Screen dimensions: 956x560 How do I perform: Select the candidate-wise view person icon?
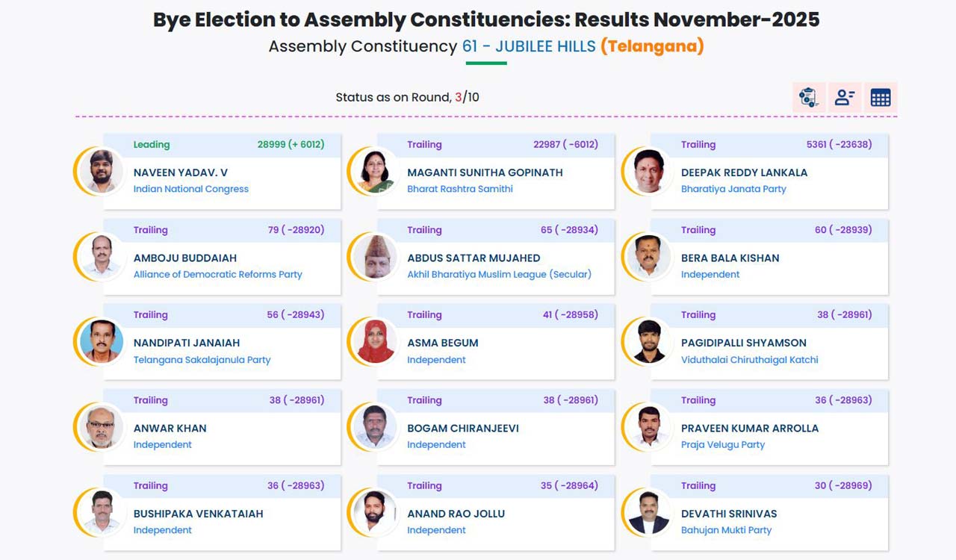(x=844, y=97)
